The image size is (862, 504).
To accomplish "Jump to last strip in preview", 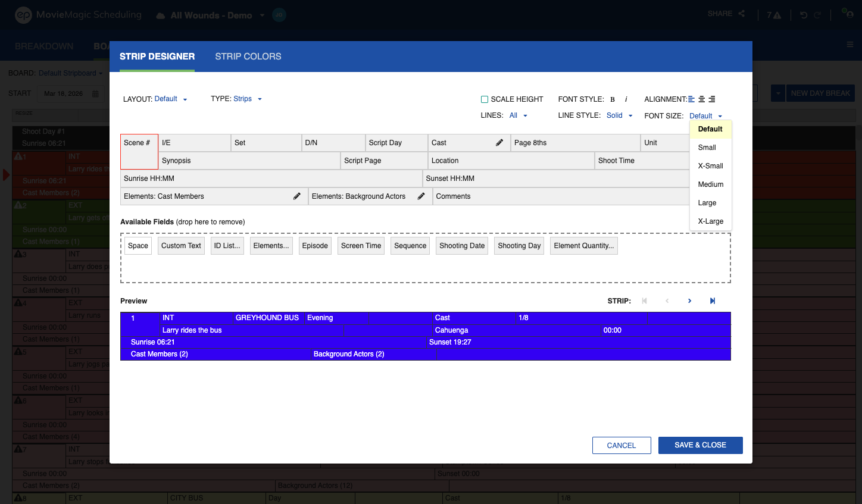I will pos(712,301).
